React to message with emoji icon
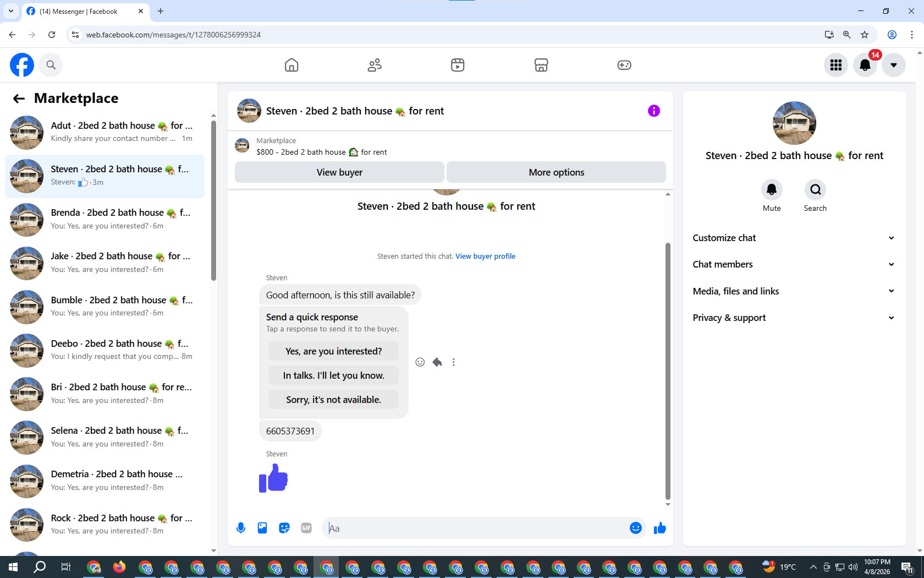The width and height of the screenshot is (924, 578). click(420, 362)
